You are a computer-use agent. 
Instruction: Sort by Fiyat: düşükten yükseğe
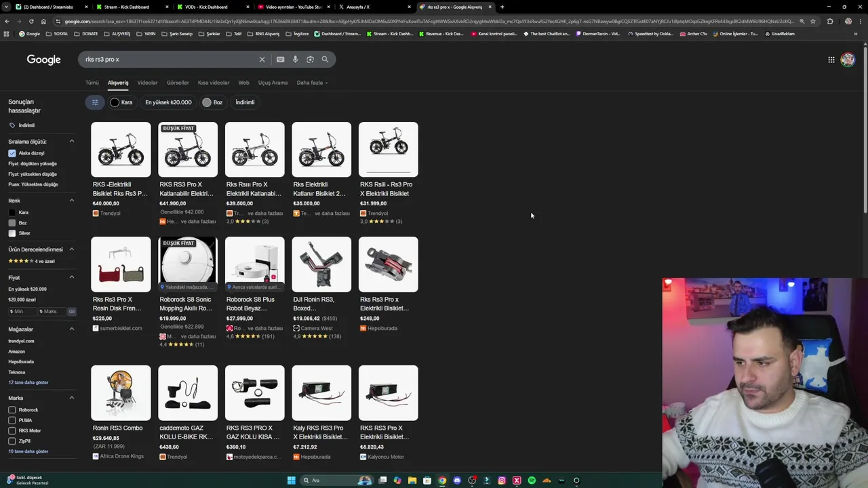[33, 164]
